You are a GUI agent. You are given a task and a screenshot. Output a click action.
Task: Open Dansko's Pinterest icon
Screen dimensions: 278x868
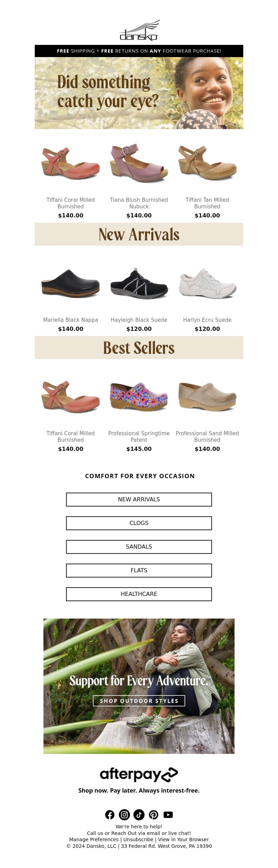click(x=154, y=814)
